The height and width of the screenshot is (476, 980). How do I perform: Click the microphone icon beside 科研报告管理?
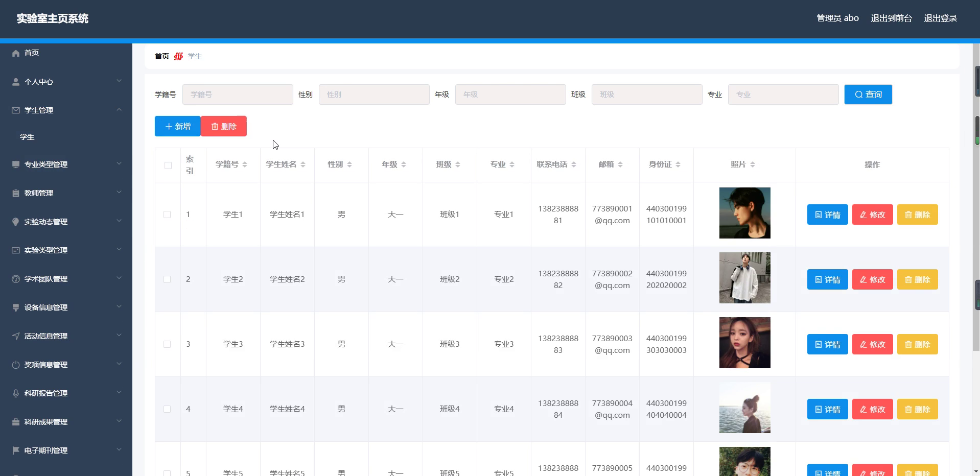point(16,393)
